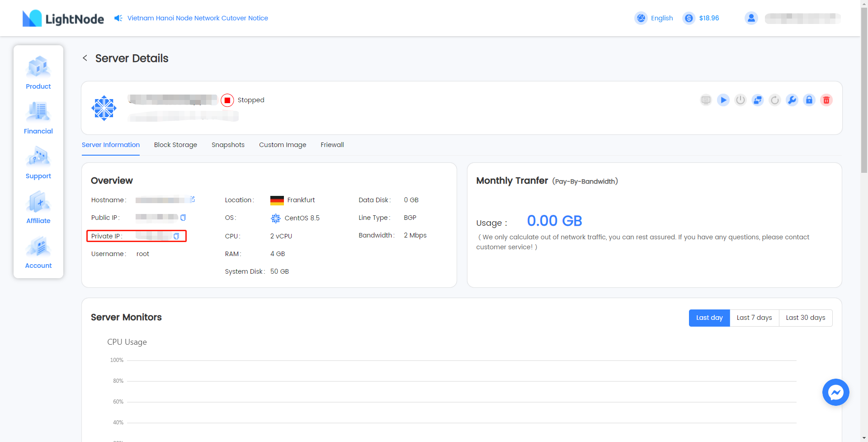Screen dimensions: 868x442
Task: Click the red trash delete server icon
Action: (x=826, y=100)
